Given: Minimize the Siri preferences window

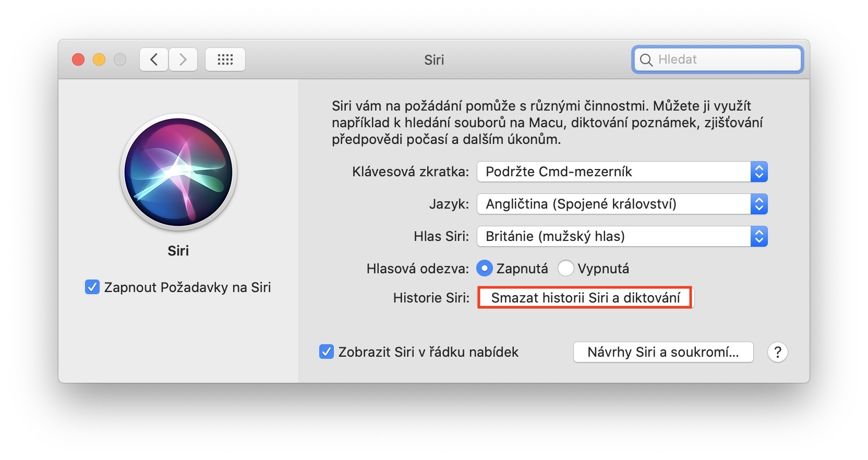Looking at the screenshot, I should pos(99,59).
